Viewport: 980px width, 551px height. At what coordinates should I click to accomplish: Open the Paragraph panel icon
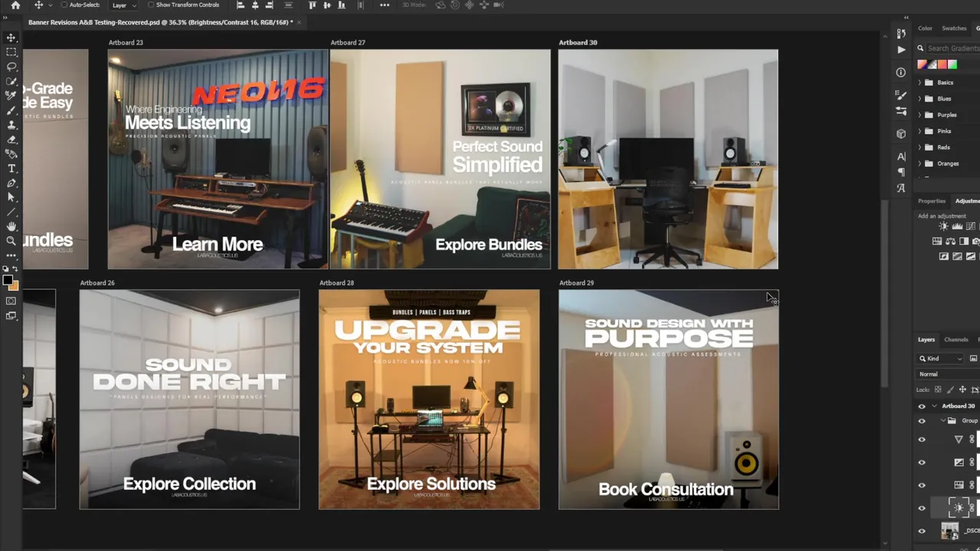(x=901, y=172)
